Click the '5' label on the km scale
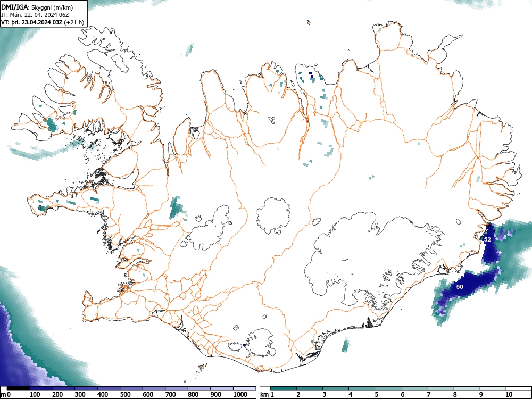 (x=377, y=395)
